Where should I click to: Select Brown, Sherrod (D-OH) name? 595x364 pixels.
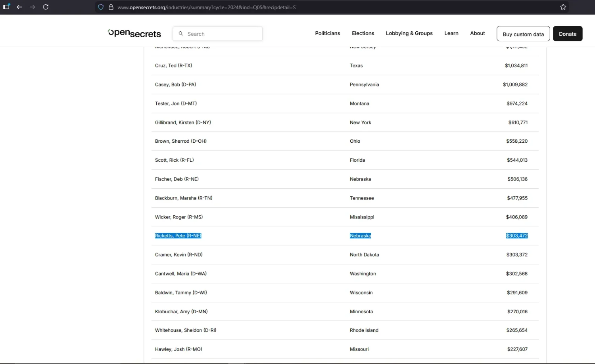coord(181,142)
